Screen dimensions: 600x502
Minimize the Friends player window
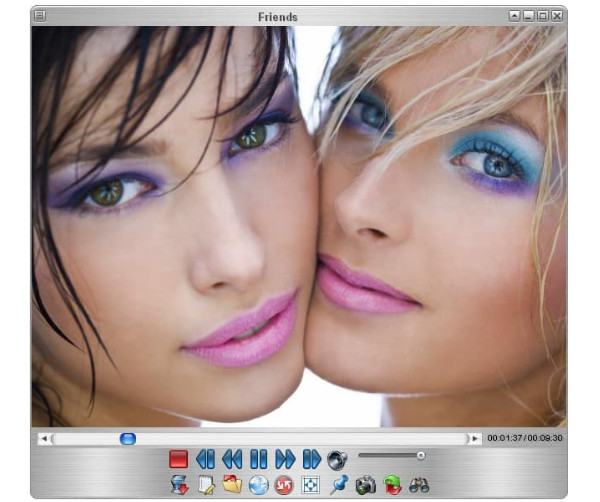click(528, 16)
